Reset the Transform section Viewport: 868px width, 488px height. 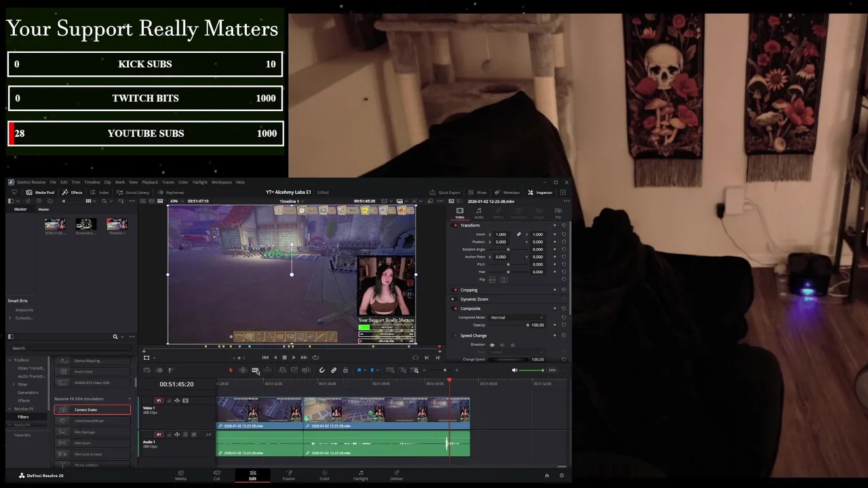564,226
